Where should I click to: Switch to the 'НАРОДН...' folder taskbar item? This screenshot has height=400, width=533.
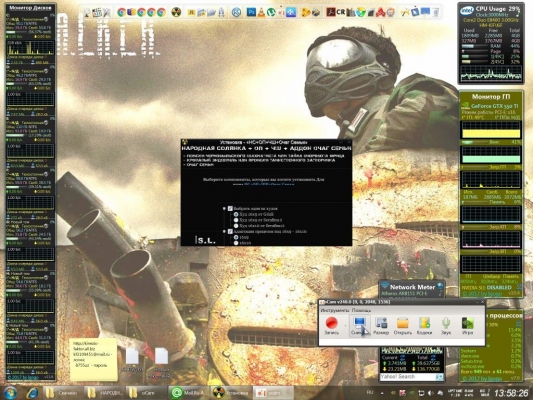[104, 393]
